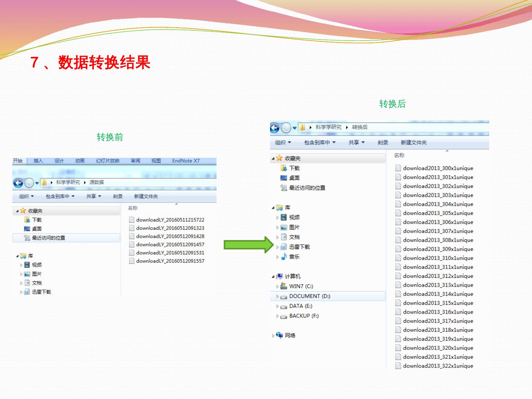532x399 pixels.
Task: Click the 下载 folder icon in the 转换后 window
Action: pos(284,168)
